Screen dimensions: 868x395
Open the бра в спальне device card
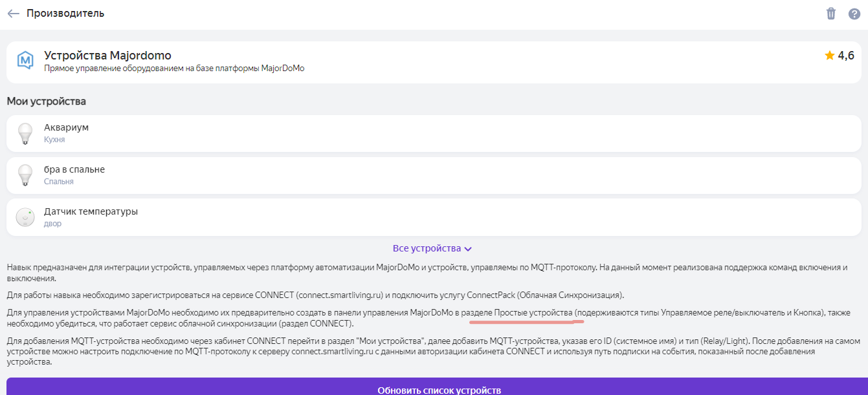click(434, 175)
